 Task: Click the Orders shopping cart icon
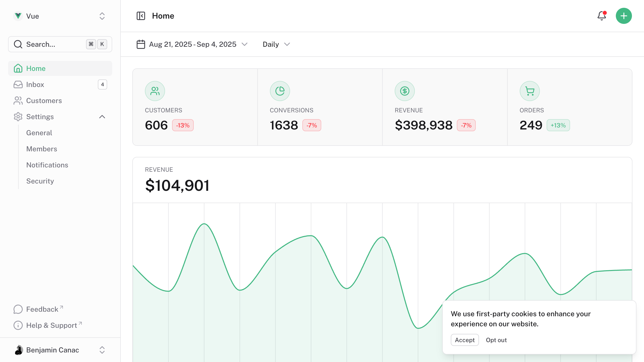529,91
